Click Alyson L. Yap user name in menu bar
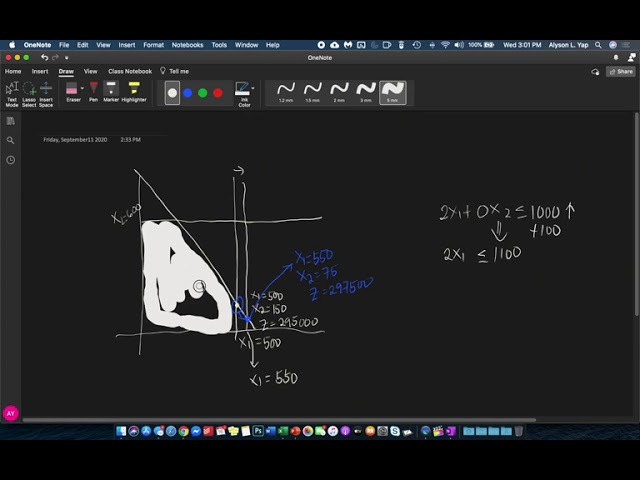The image size is (640, 480). [x=568, y=45]
